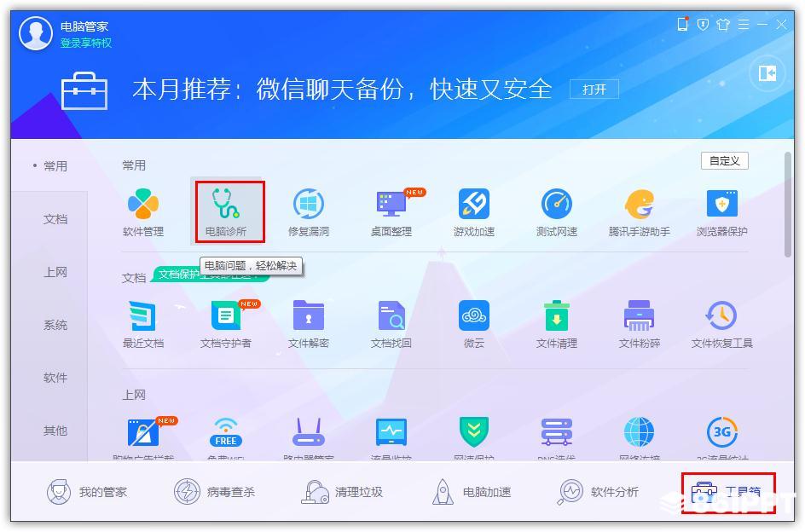Click the vertical scrollbar of tool list
805x532 pixels.
click(x=788, y=205)
